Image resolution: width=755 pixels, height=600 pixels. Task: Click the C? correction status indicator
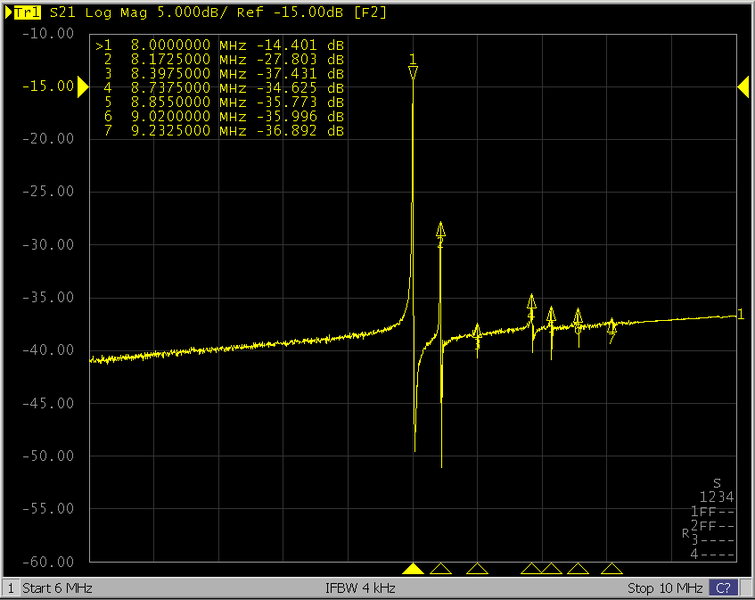pos(720,587)
